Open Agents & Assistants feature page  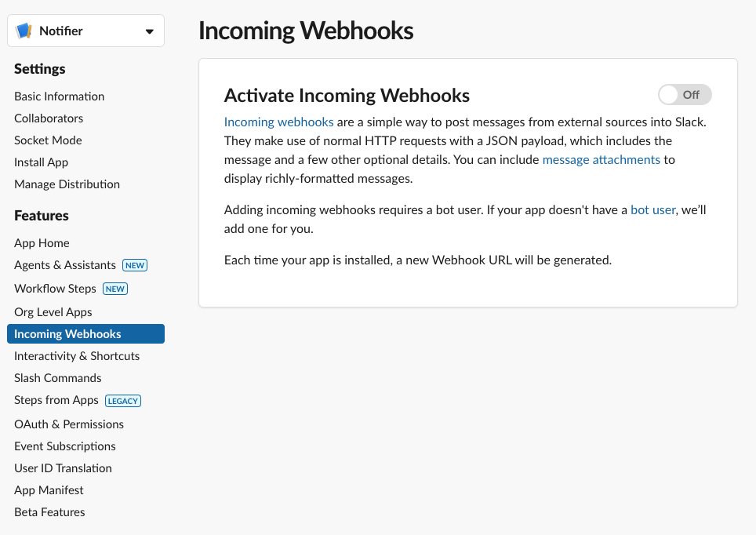[x=65, y=265]
